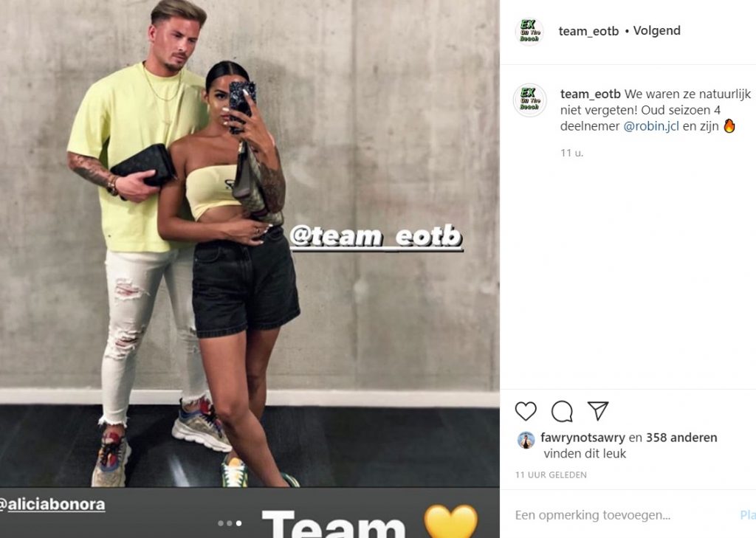Open the fawrynotsawry liker profile

pos(583,438)
